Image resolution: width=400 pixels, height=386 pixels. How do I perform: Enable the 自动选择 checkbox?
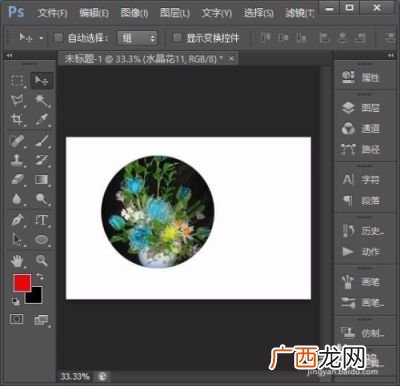click(59, 38)
